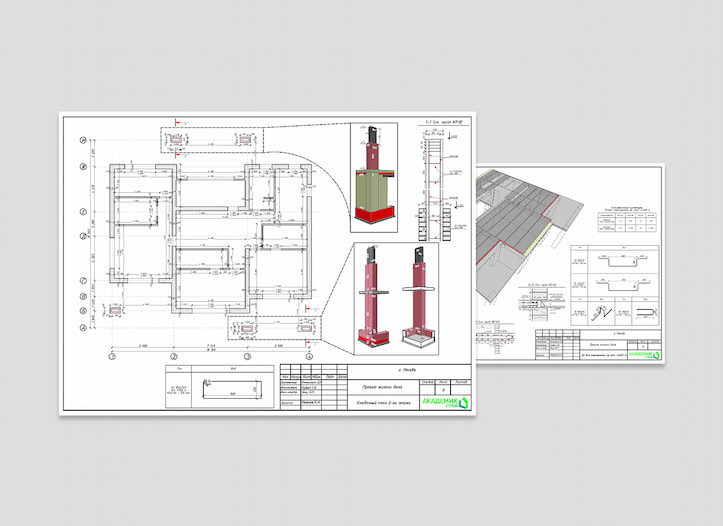This screenshot has width=723, height=526.
Task: Click the dashed callout box at plan's lower right
Action: pos(275,323)
